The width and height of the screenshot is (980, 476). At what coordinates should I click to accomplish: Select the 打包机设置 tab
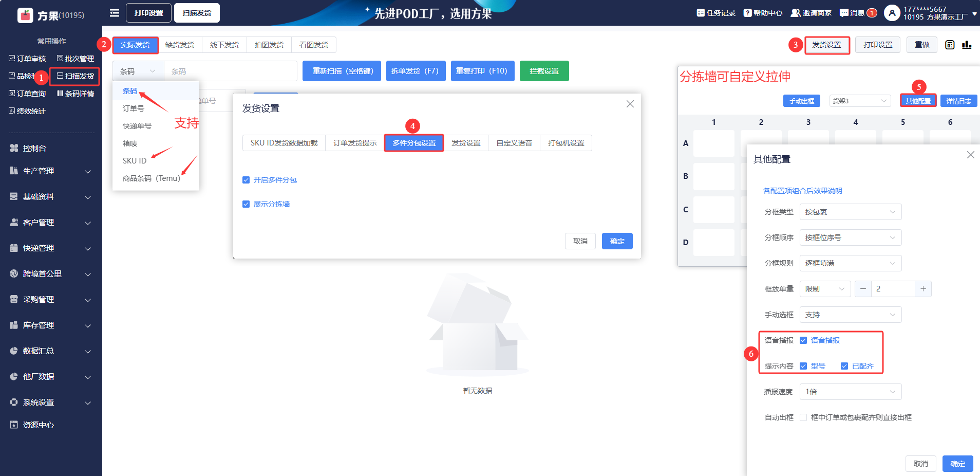tap(566, 143)
